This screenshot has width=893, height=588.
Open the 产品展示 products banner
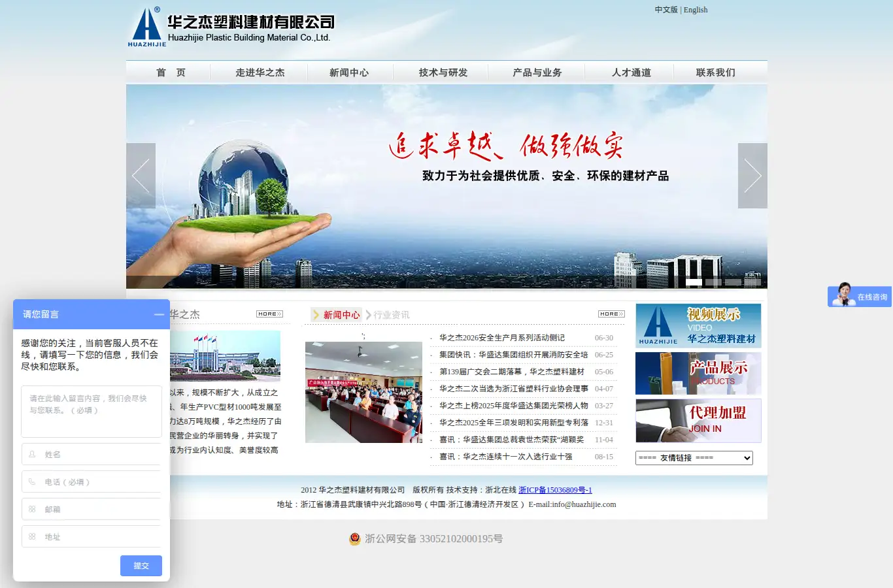[x=698, y=373]
